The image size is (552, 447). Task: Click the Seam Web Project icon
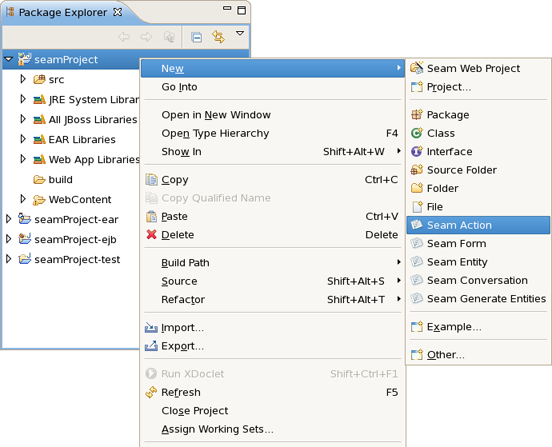click(417, 68)
